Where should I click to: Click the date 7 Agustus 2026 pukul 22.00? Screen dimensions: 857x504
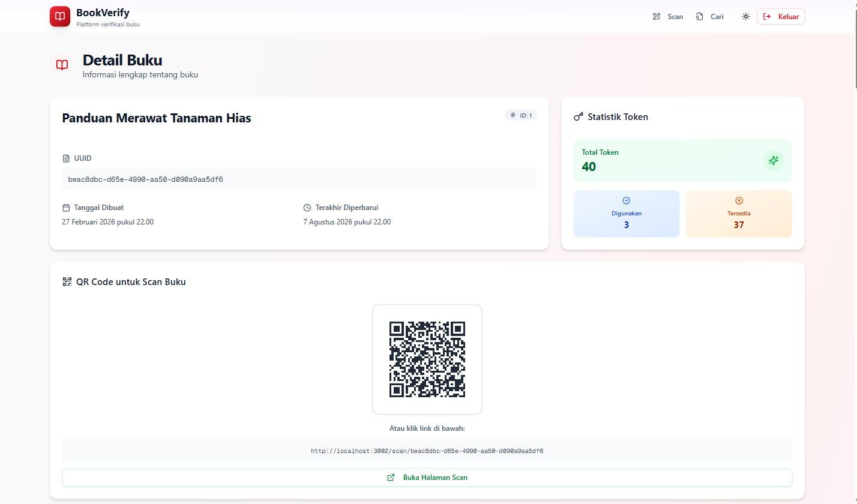point(347,222)
